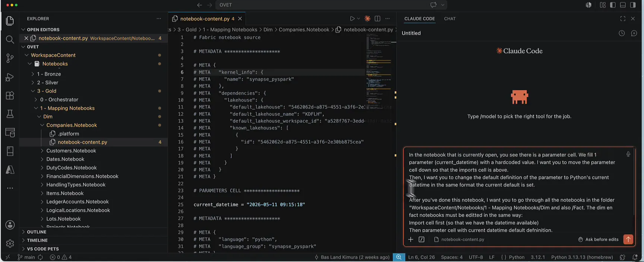
Task: Open the Customize Layout control
Action: [x=603, y=5]
